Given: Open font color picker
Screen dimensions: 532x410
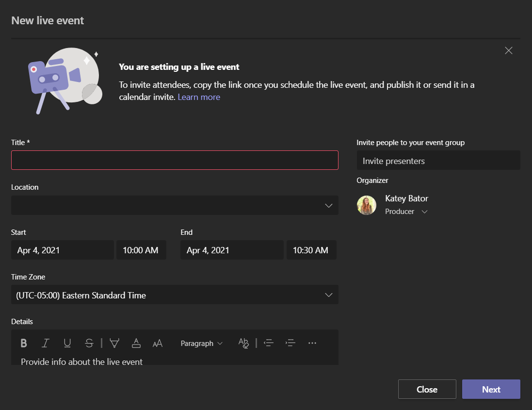Looking at the screenshot, I should [x=136, y=343].
